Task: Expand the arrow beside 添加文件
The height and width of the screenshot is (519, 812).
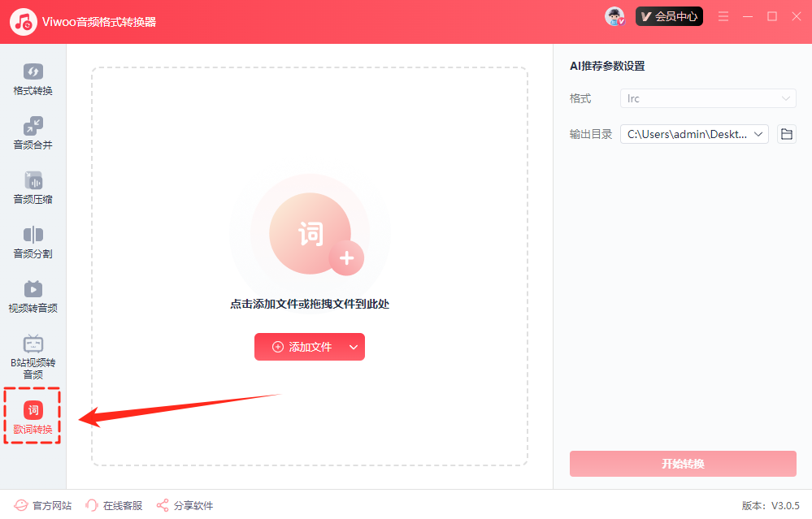Action: 354,347
